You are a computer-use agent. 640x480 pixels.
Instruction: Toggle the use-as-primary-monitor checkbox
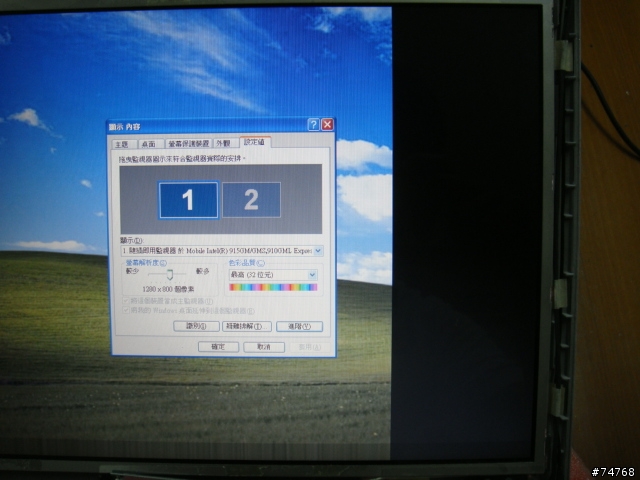click(126, 301)
